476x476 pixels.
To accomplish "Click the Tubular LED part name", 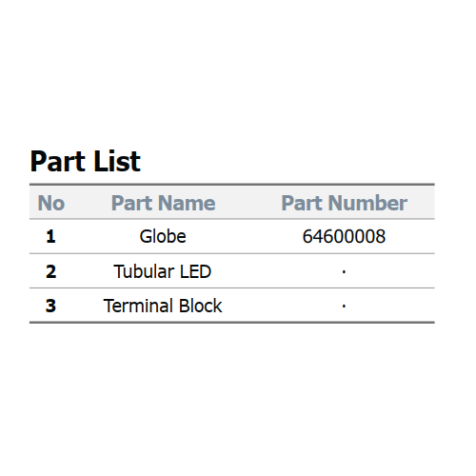I will point(162,271).
